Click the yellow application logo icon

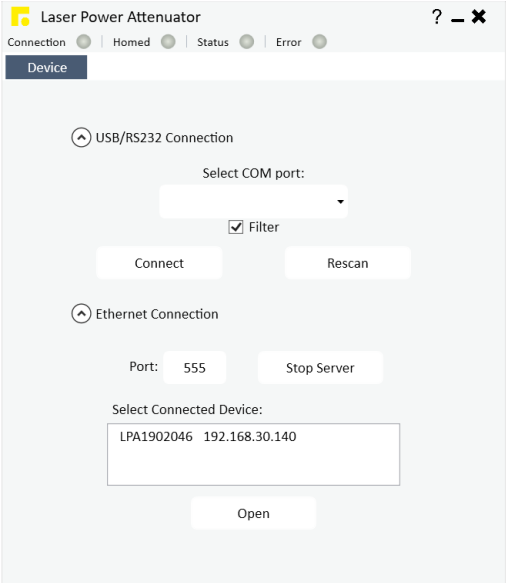pos(20,16)
